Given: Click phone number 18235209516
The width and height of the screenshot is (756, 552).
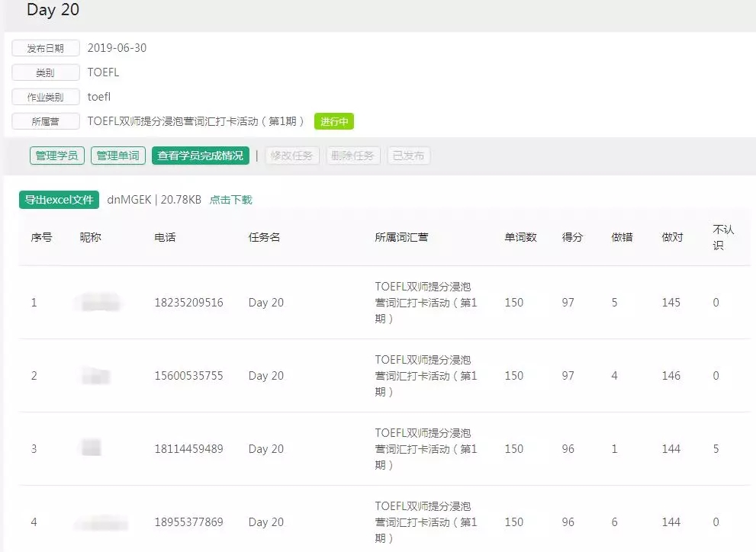Looking at the screenshot, I should click(188, 303).
